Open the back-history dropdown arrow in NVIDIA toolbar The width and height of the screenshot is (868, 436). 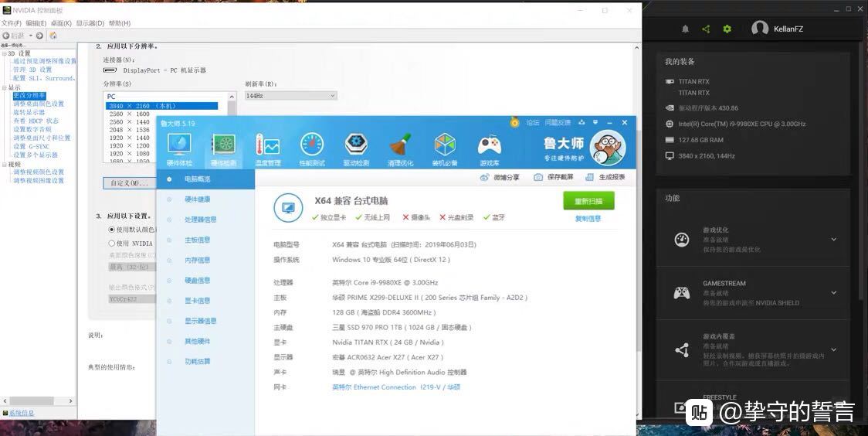point(30,36)
